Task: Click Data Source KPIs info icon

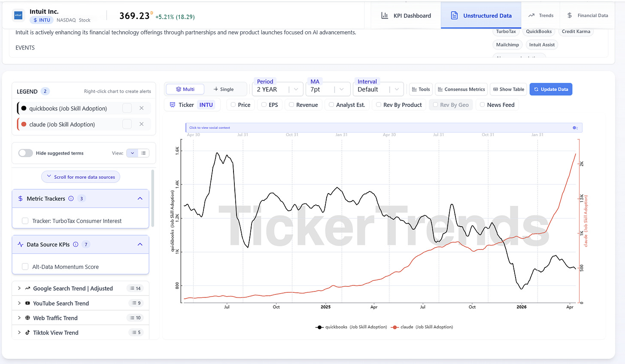Action: click(76, 244)
